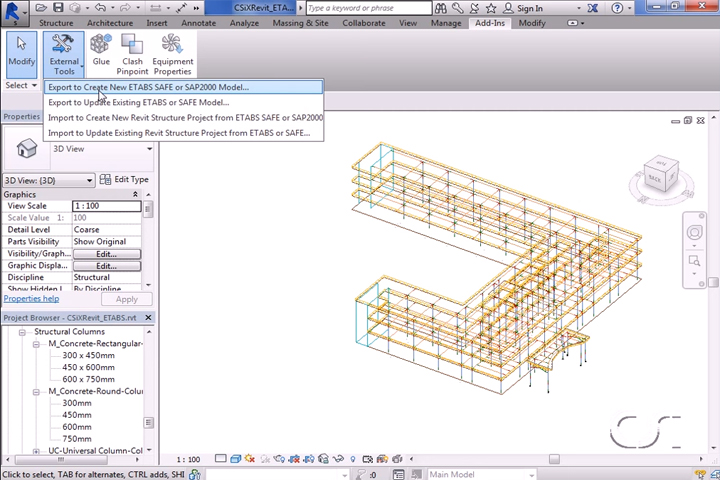Open the Revit application menu button
Viewport: 720px width, 480px height.
pyautogui.click(x=14, y=13)
